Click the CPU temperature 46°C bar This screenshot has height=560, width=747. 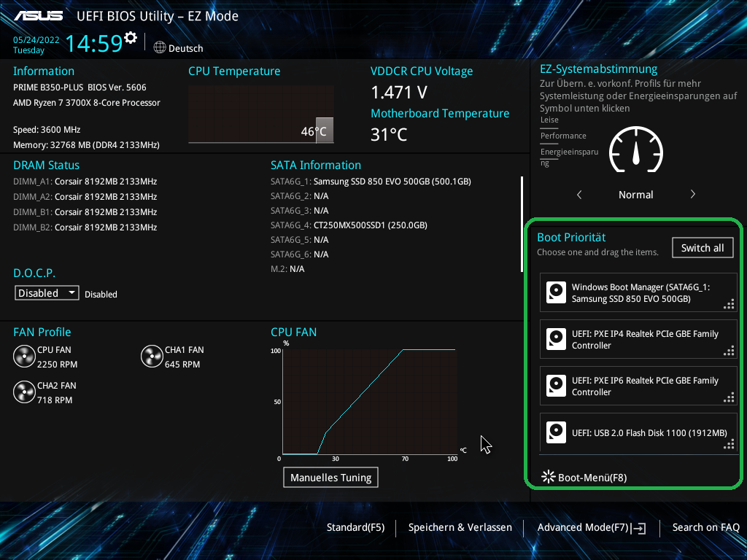(324, 131)
